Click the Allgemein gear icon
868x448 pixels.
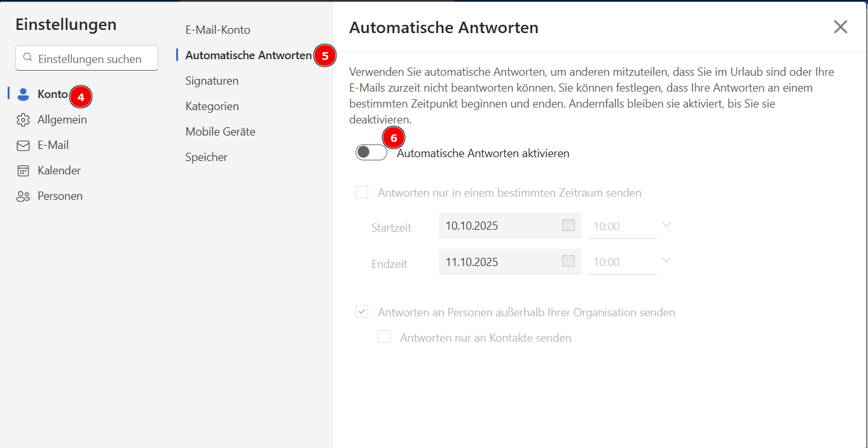click(x=24, y=120)
